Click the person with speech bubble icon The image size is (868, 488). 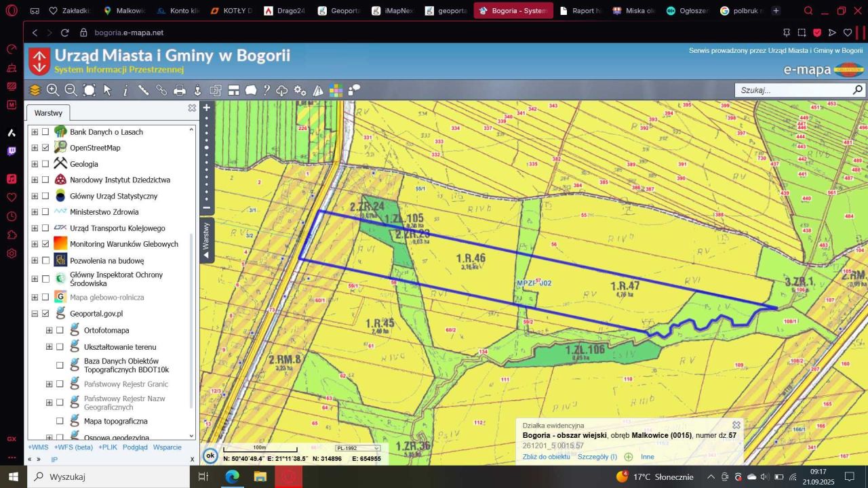pos(353,90)
